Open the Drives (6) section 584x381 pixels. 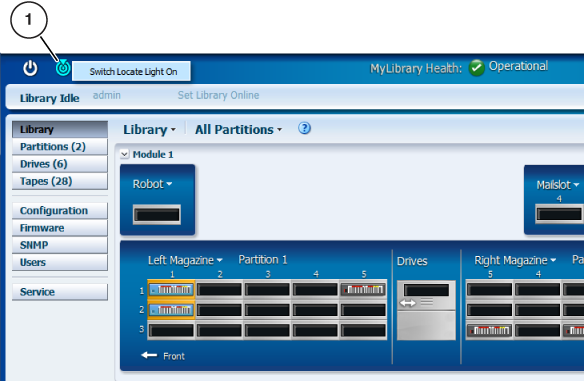point(60,164)
